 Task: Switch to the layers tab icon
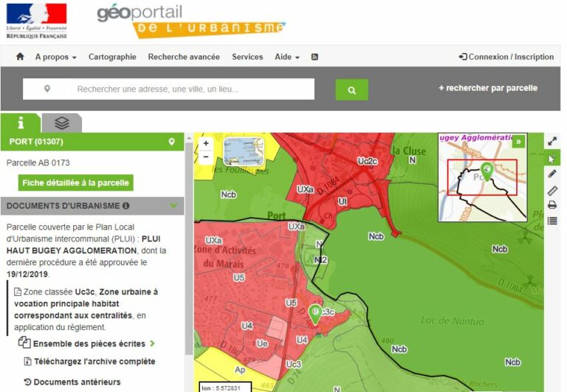62,123
